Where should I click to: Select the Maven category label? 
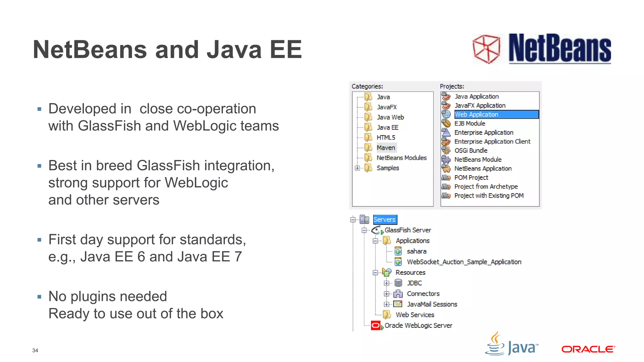tap(386, 148)
